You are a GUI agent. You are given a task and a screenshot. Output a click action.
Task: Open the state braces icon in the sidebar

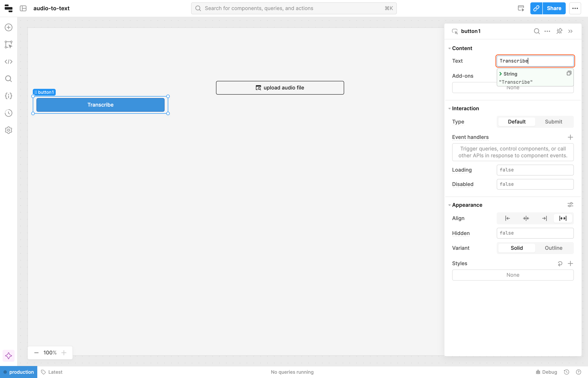pyautogui.click(x=9, y=96)
